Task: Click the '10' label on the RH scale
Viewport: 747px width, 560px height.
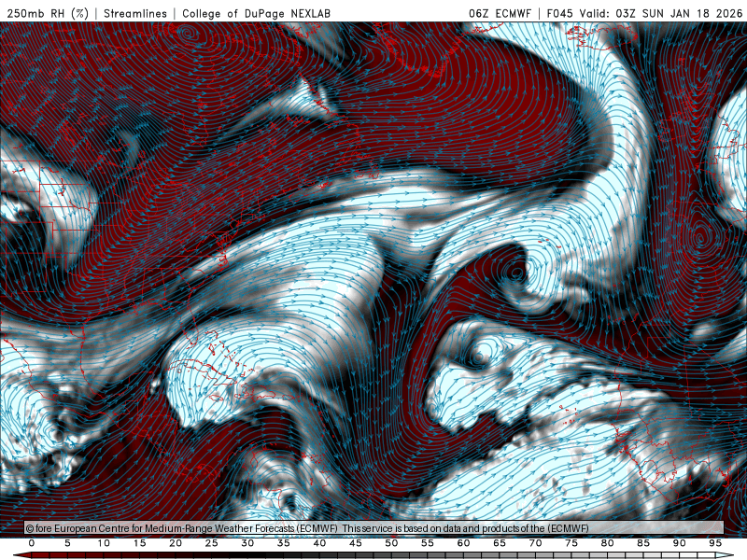Action: (x=104, y=543)
